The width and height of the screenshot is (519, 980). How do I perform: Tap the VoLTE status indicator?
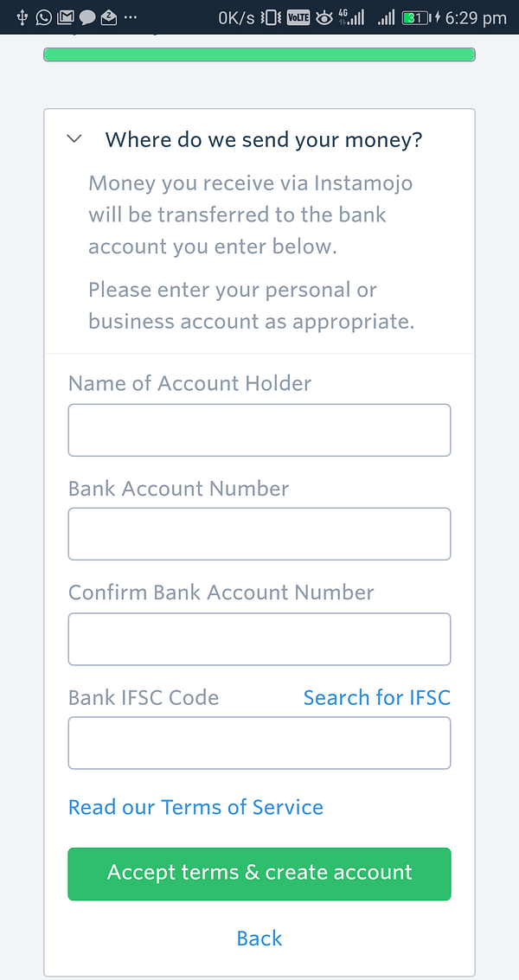pos(298,17)
